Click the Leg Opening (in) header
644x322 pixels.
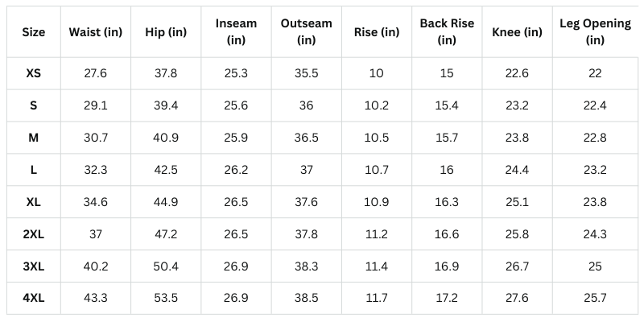point(595,32)
